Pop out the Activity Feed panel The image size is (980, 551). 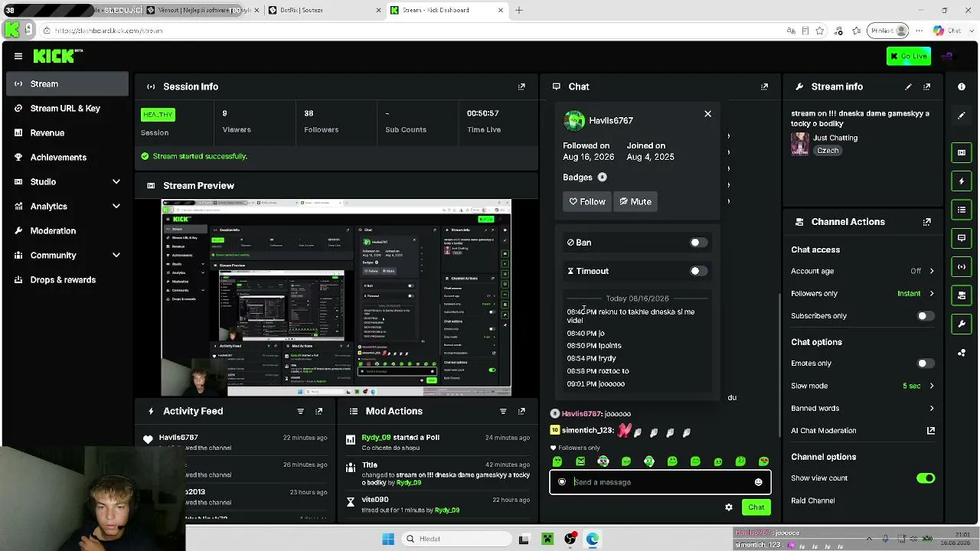tap(319, 411)
